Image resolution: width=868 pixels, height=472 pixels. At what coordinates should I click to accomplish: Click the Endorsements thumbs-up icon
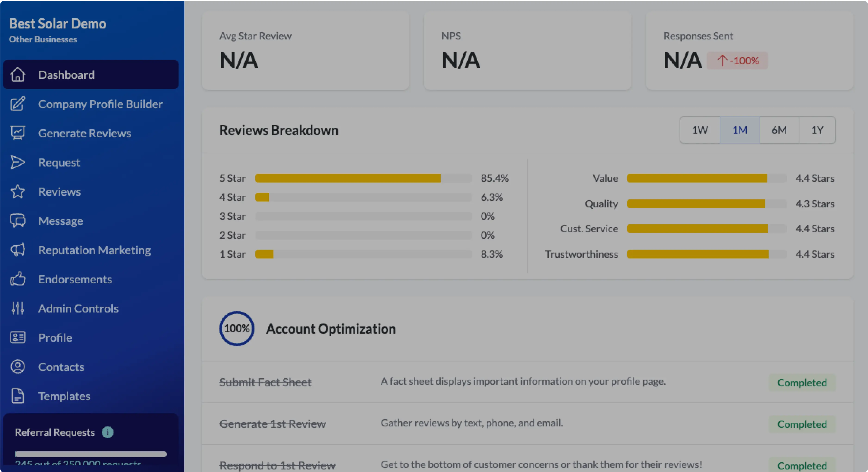click(18, 279)
